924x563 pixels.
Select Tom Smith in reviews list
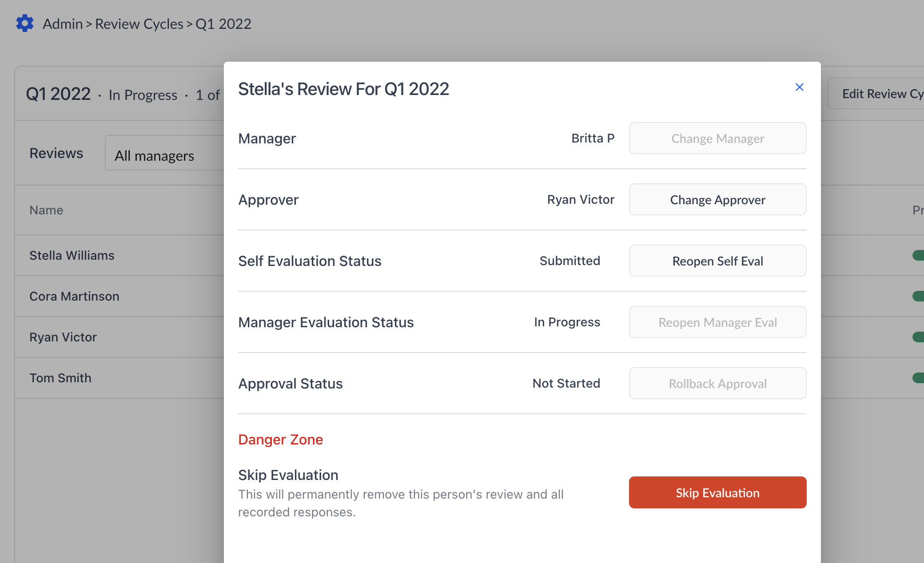[60, 378]
